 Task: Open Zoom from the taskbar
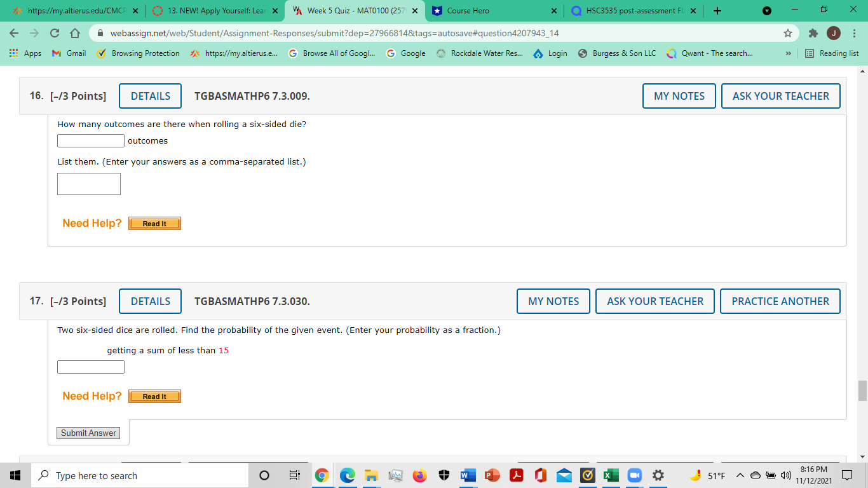click(x=635, y=475)
